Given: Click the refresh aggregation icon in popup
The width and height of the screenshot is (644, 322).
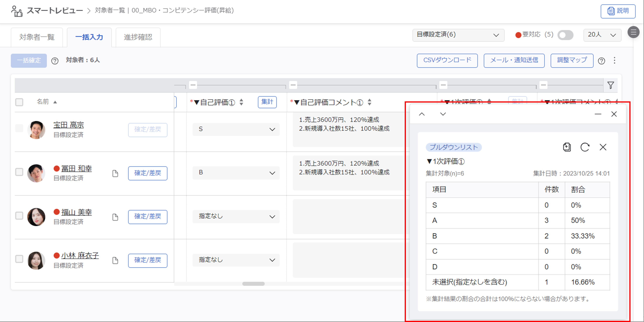Looking at the screenshot, I should click(584, 147).
